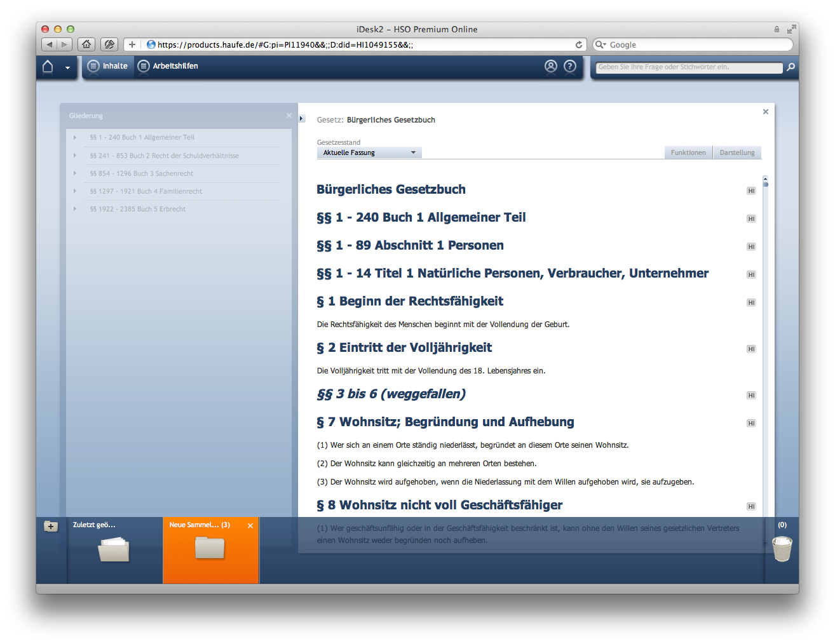
Task: Open the user profile icon
Action: [x=551, y=66]
